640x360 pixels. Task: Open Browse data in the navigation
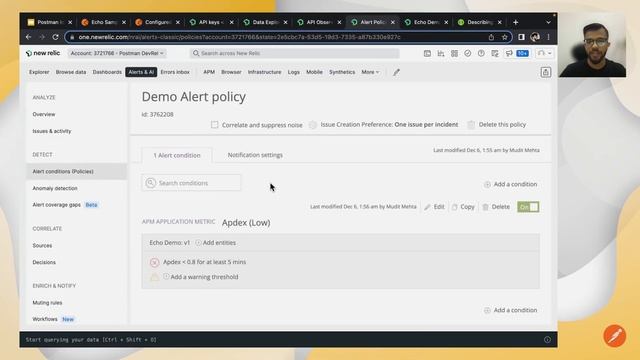click(71, 72)
